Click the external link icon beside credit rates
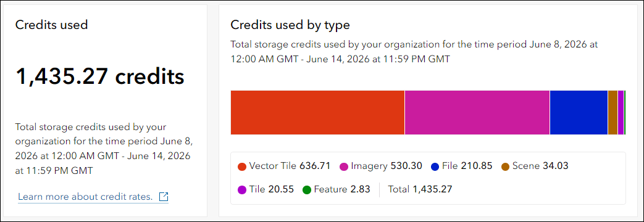This screenshot has height=222, width=644. tap(164, 197)
